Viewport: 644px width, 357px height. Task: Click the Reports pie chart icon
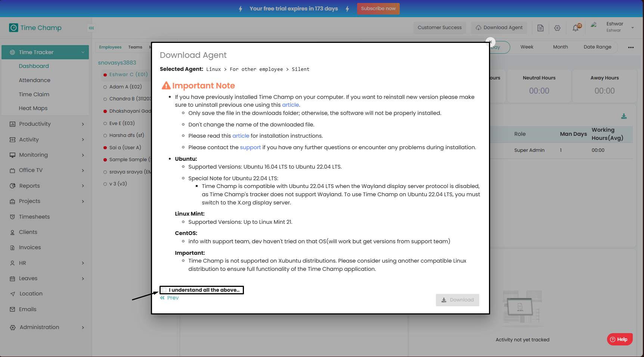[12, 186]
